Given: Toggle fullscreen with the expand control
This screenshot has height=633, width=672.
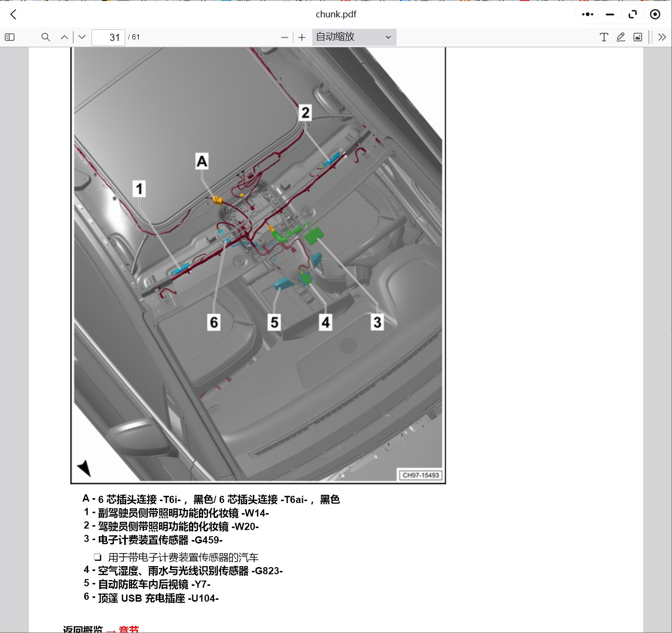Looking at the screenshot, I should pyautogui.click(x=632, y=14).
